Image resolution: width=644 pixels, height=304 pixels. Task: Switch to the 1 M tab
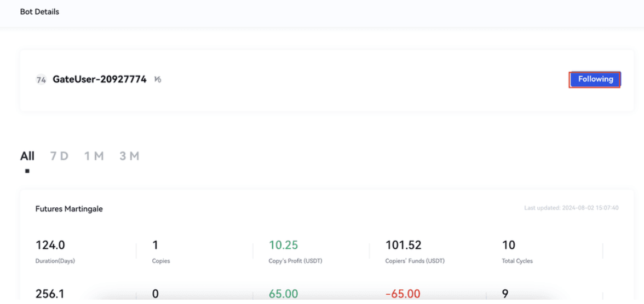click(94, 156)
